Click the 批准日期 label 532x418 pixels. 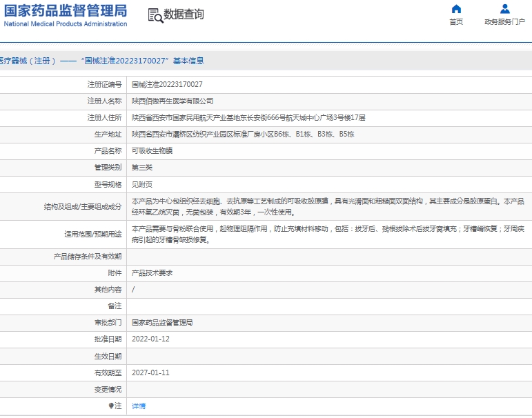click(x=108, y=339)
